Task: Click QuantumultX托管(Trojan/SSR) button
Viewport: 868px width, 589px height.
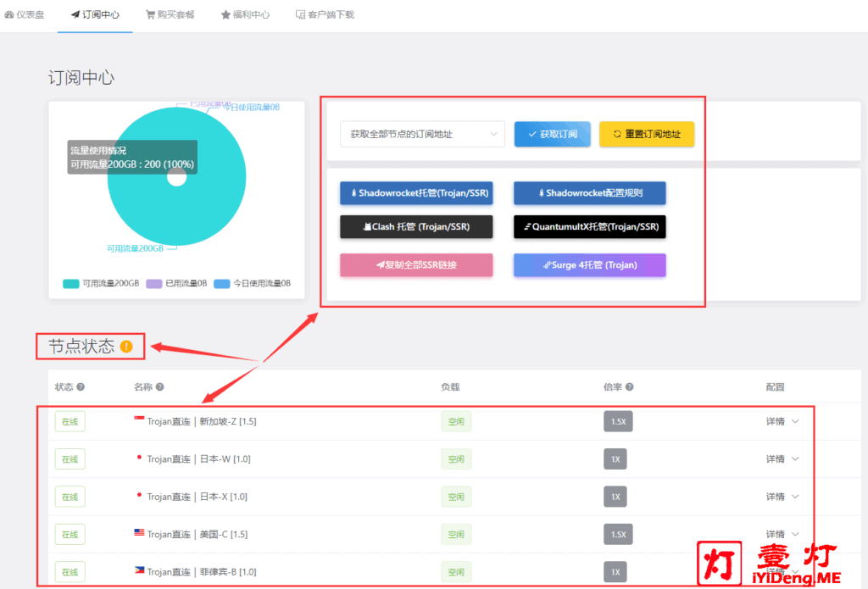Action: tap(590, 227)
